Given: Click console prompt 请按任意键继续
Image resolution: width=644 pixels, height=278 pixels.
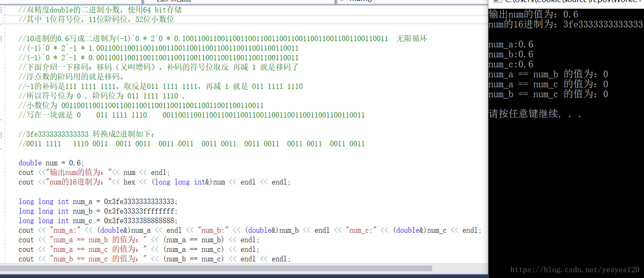Looking at the screenshot, I should 535,114.
